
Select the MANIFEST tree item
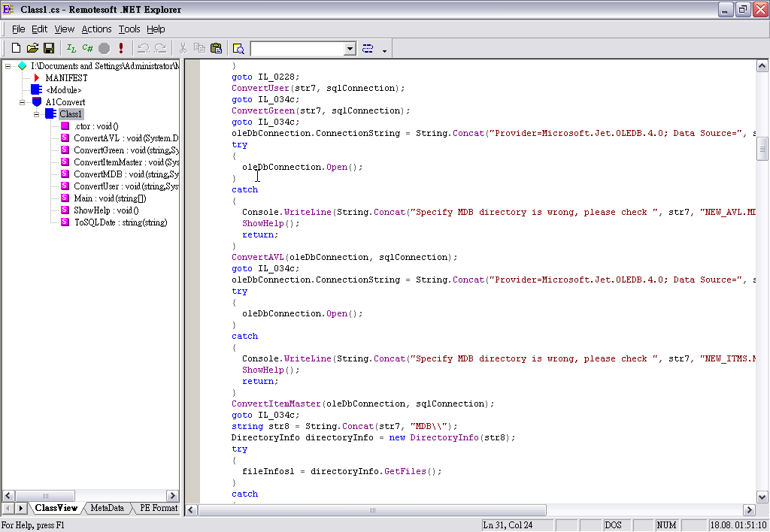[66, 78]
